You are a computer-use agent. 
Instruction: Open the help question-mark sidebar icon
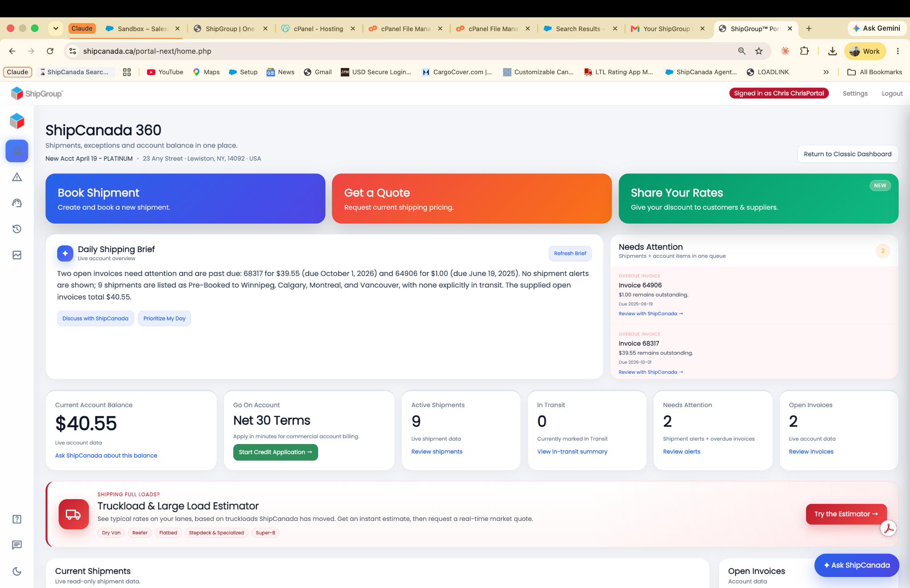[x=17, y=519]
